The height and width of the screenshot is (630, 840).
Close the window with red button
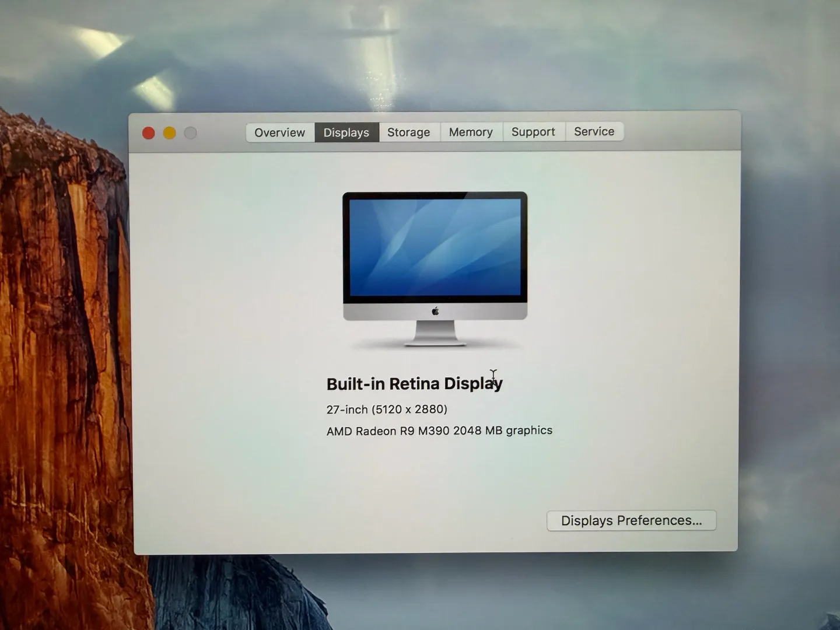[149, 133]
